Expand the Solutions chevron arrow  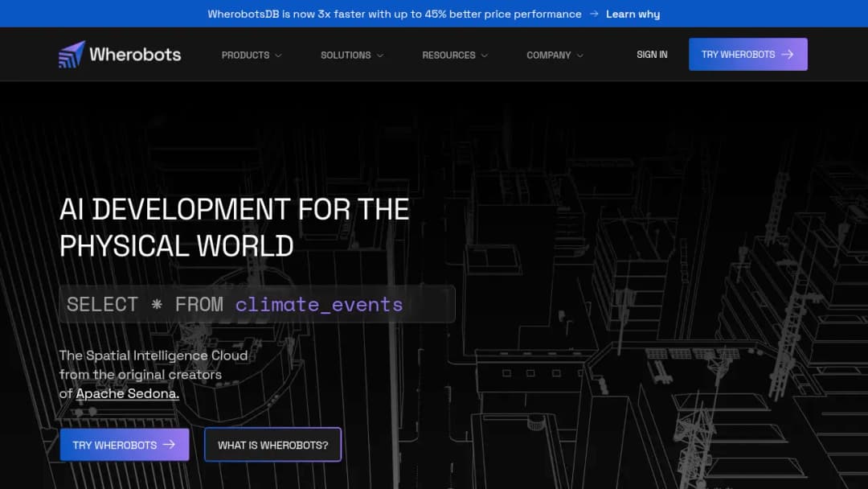tap(379, 55)
